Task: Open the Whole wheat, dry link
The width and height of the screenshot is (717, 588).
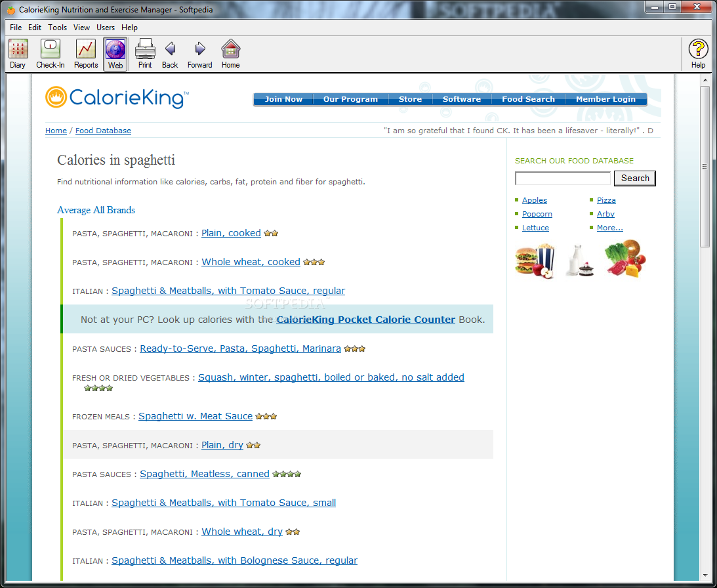Action: pos(242,532)
